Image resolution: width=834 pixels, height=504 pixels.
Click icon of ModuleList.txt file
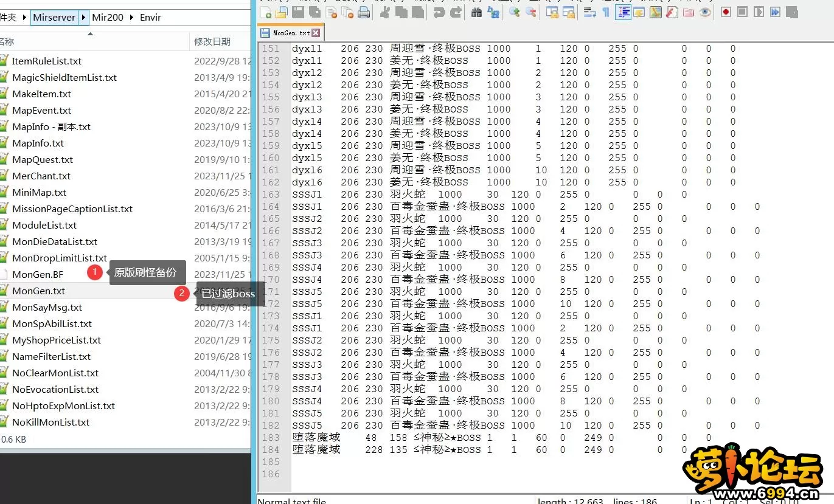click(4, 225)
